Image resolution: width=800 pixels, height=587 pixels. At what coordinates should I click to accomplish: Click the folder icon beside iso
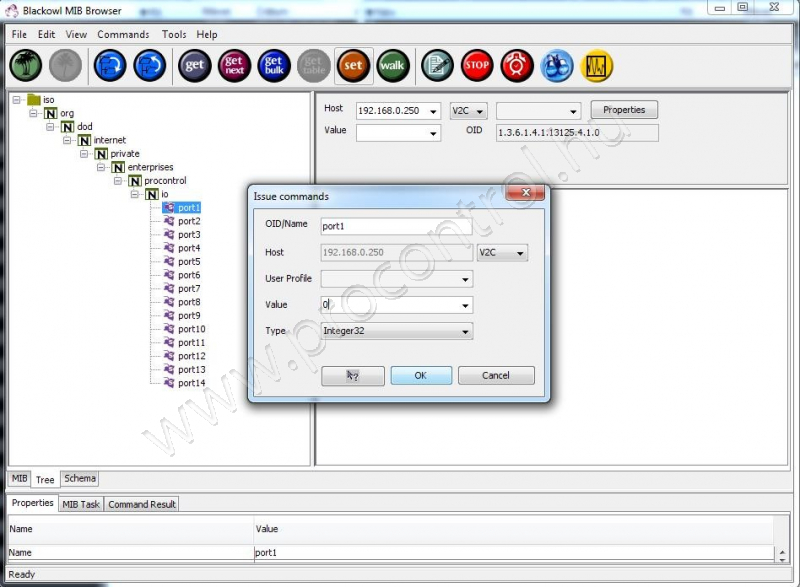pos(34,99)
